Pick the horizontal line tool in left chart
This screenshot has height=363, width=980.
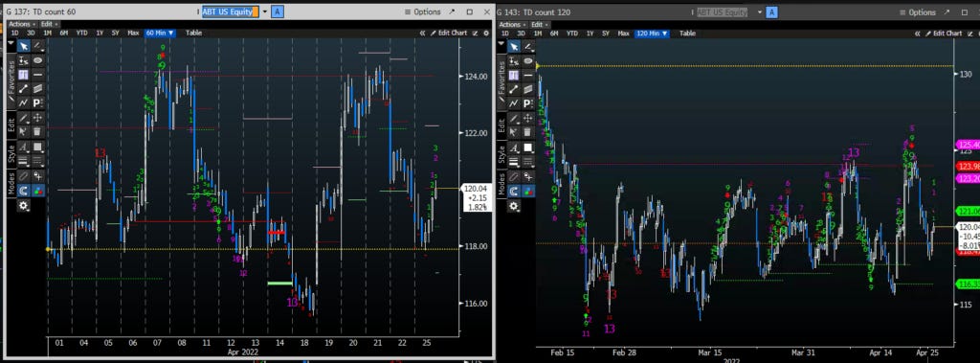pos(37,75)
